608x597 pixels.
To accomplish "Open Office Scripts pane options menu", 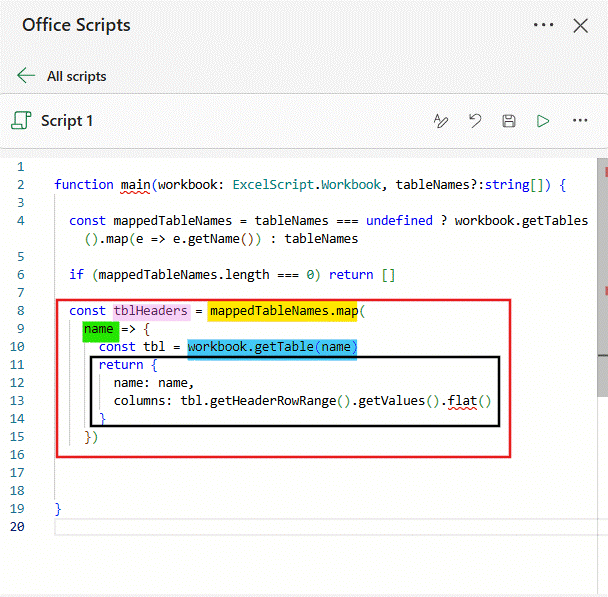I will click(543, 25).
